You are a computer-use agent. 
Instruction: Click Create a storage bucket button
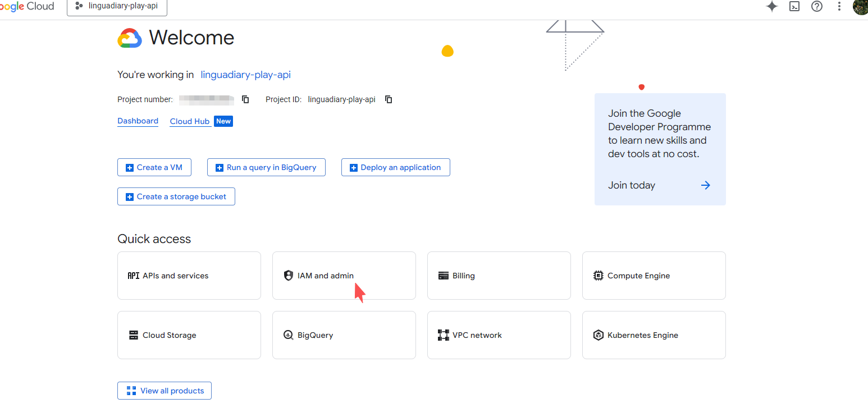click(x=176, y=196)
